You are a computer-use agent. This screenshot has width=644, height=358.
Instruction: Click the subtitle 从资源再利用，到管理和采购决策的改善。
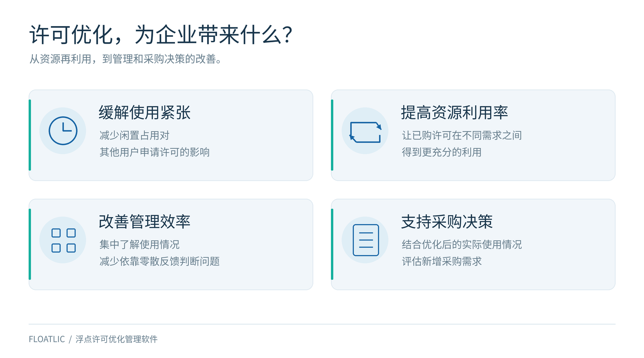126,59
